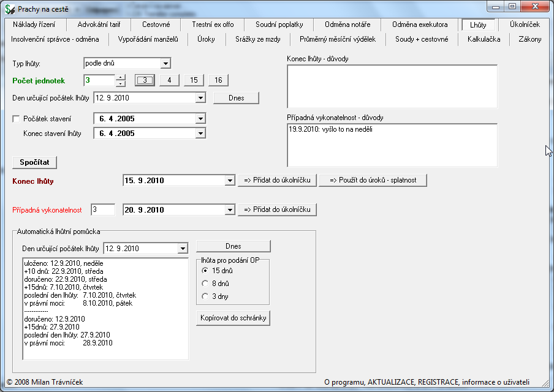This screenshot has width=554, height=392.
Task: Click the 'doručeno: 22.9.2010, středa' line
Action: pos(66,279)
